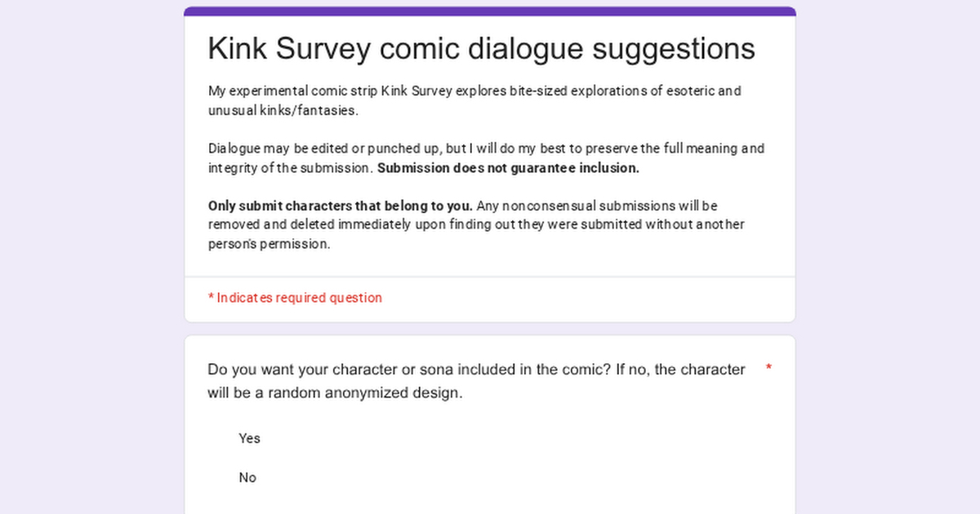980x514 pixels.
Task: Click "Submission does not guarantee inclusion." bold text
Action: [508, 168]
